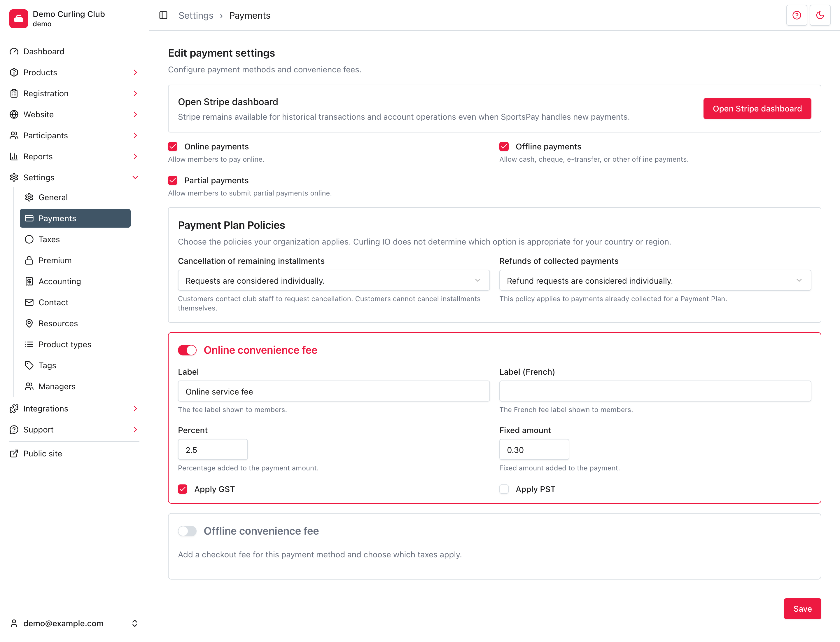Image resolution: width=840 pixels, height=642 pixels.
Task: Click the Percent input field
Action: point(213,450)
